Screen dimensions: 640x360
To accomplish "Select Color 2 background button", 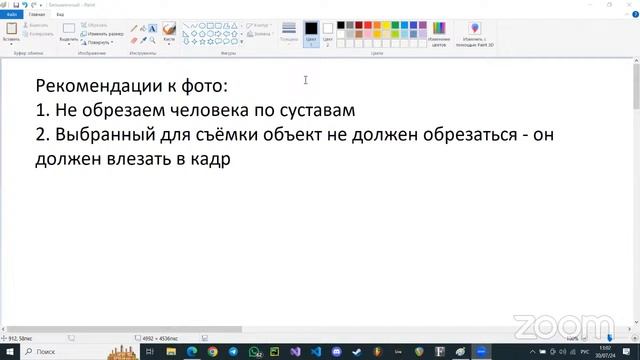I will [x=327, y=34].
